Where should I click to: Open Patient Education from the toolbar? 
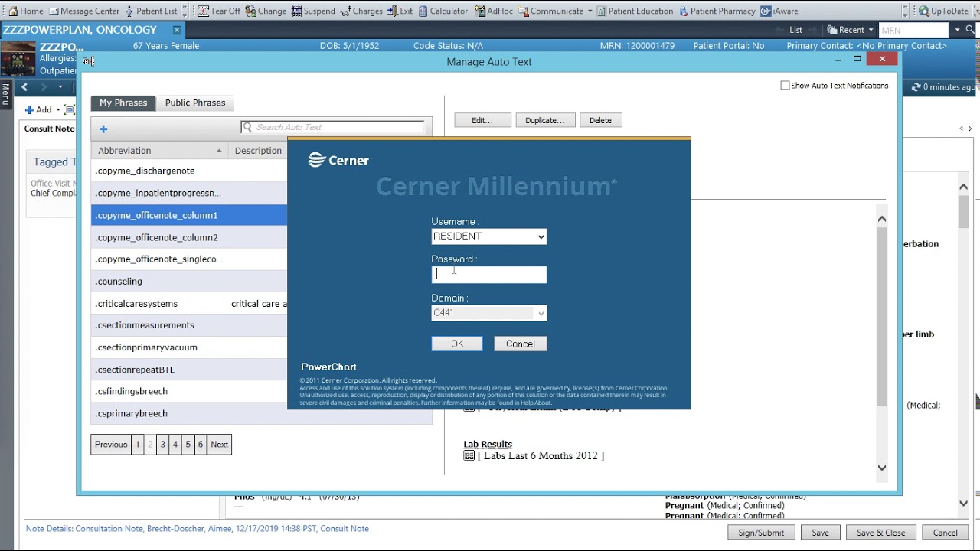pyautogui.click(x=635, y=11)
